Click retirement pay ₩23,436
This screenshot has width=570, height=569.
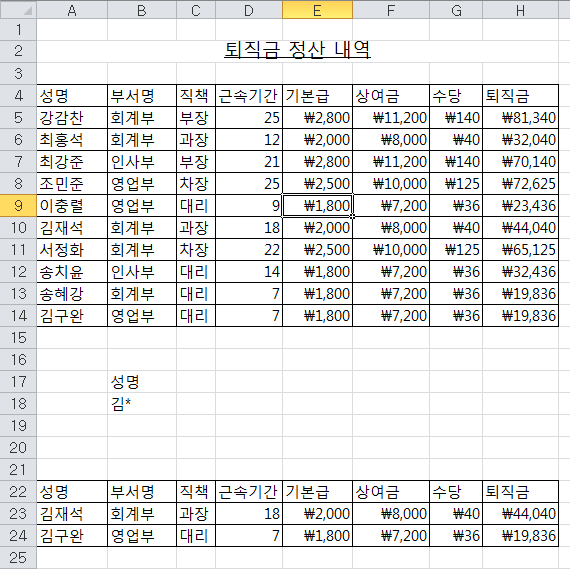[x=520, y=205]
